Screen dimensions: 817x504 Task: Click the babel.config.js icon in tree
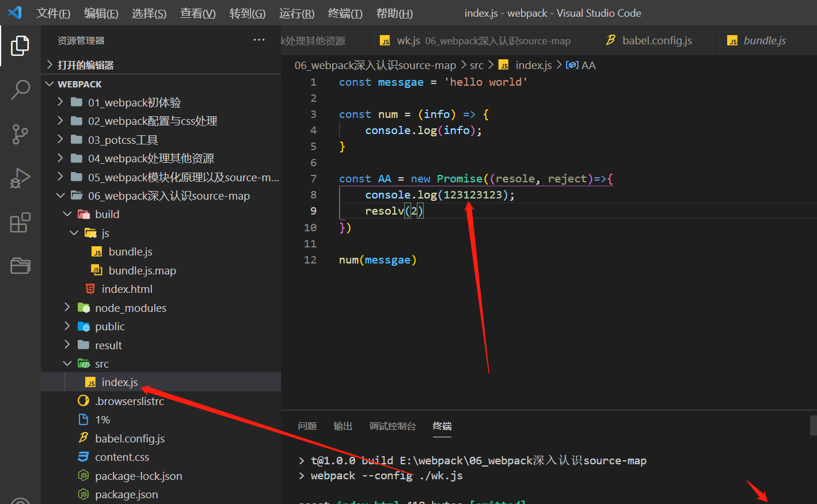[83, 438]
